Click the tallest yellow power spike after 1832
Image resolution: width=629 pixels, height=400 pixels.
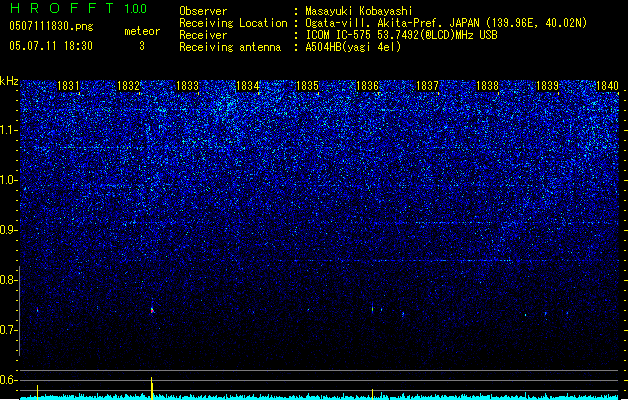point(152,388)
